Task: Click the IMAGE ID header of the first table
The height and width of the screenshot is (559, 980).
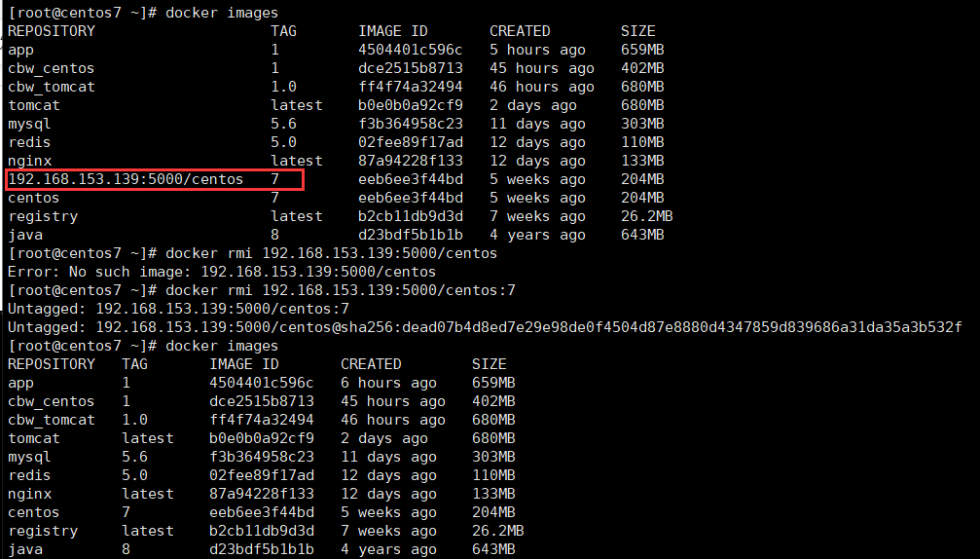Action: [392, 31]
